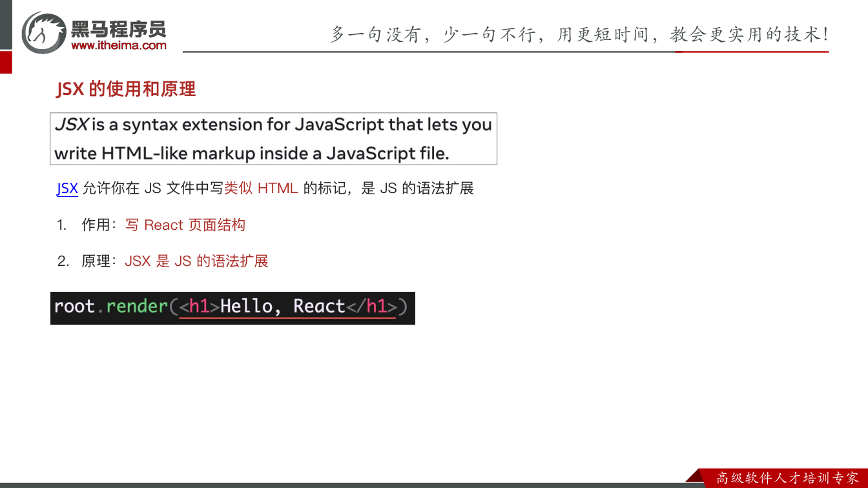868x488 pixels.
Task: Click the root.render code snippet
Action: 232,308
